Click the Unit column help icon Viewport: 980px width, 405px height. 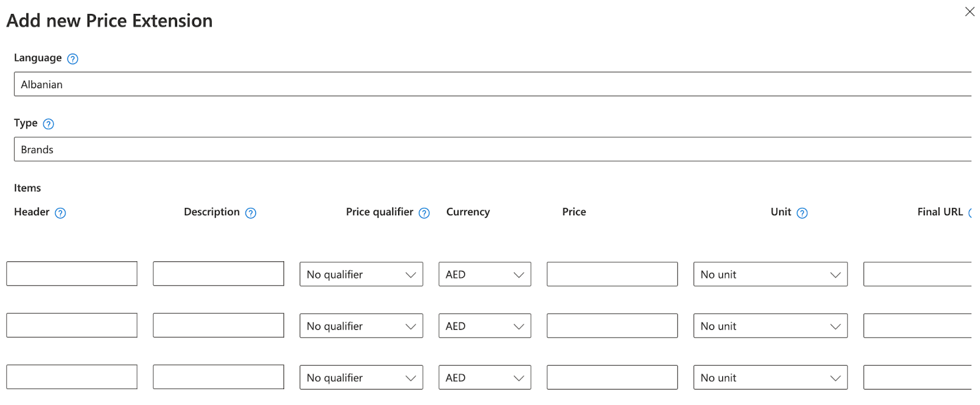pyautogui.click(x=802, y=213)
